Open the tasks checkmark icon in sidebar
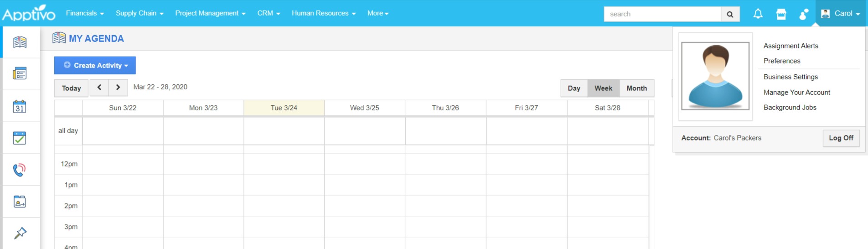This screenshot has width=868, height=249. click(x=20, y=138)
